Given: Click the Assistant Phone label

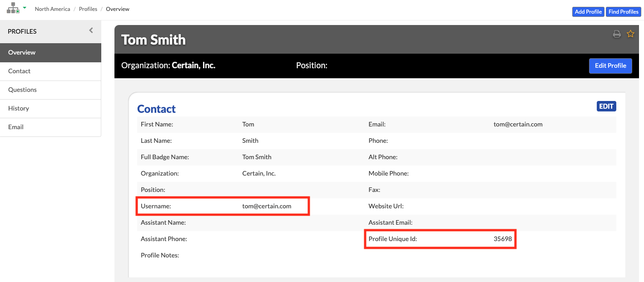Looking at the screenshot, I should tap(164, 239).
